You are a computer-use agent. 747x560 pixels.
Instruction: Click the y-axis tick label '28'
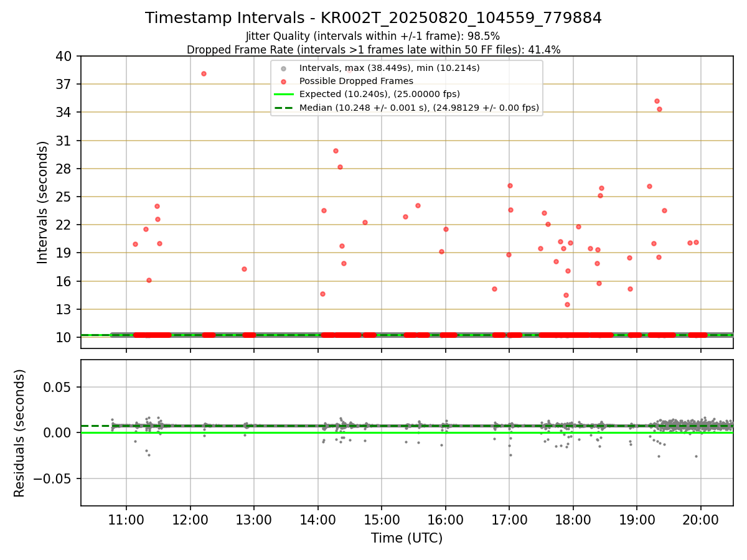click(x=65, y=169)
